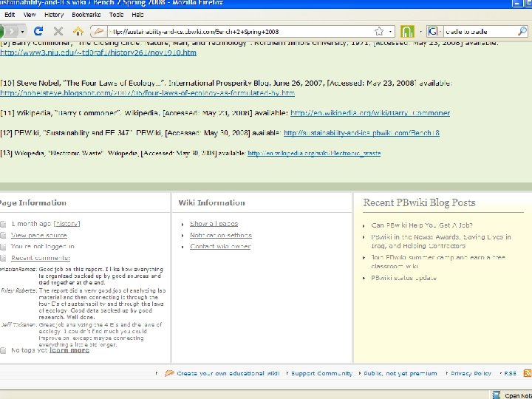The width and height of the screenshot is (532, 399).
Task: Click the Wiki Information heading
Action: point(211,202)
